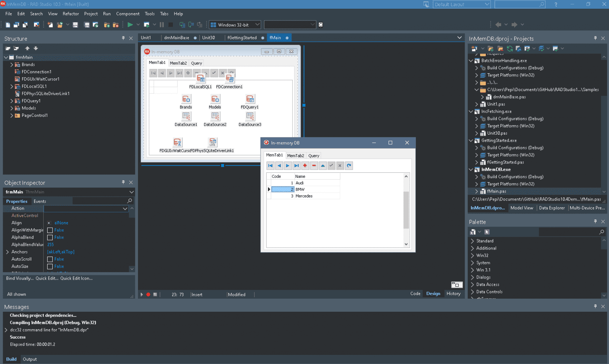
Task: Expand the Standard category in Palette
Action: [472, 241]
